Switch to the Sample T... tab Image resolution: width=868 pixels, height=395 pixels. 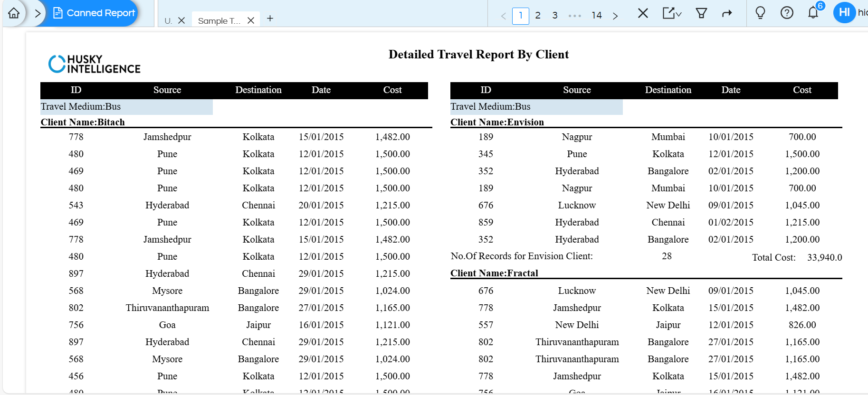point(219,20)
